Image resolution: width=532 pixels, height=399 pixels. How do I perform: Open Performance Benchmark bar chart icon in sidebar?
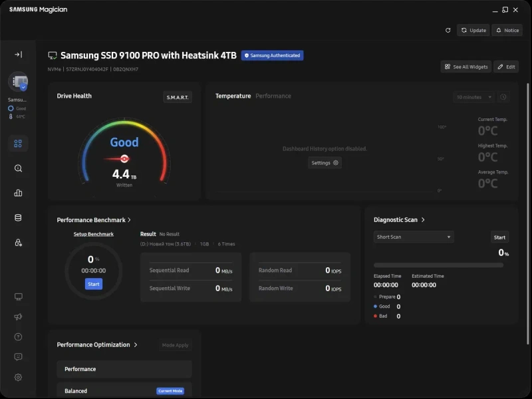point(18,193)
